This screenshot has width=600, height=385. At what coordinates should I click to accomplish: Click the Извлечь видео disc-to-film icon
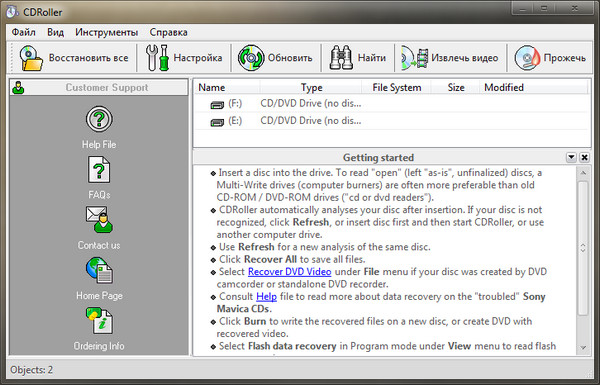click(414, 58)
